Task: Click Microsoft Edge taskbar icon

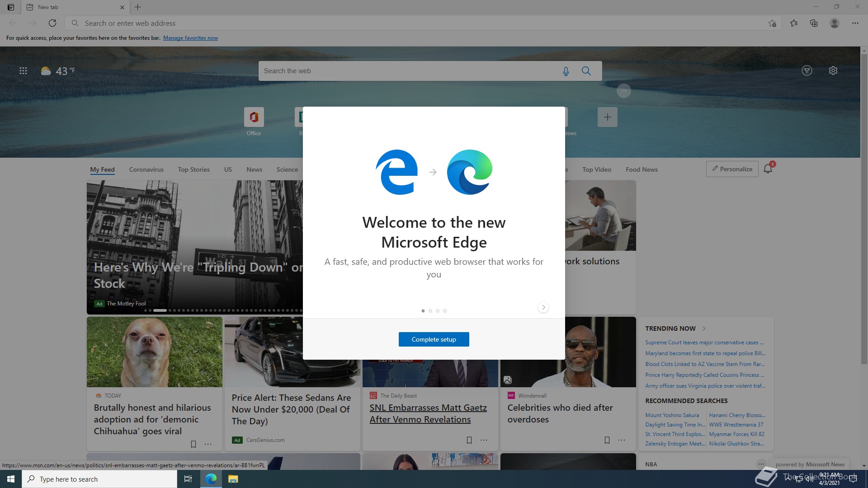Action: point(211,479)
